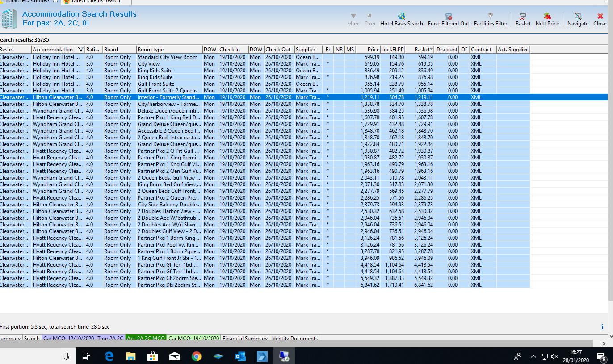Open the Accommodation column filter funnel
Viewport: 613px width, 364px height.
point(81,50)
